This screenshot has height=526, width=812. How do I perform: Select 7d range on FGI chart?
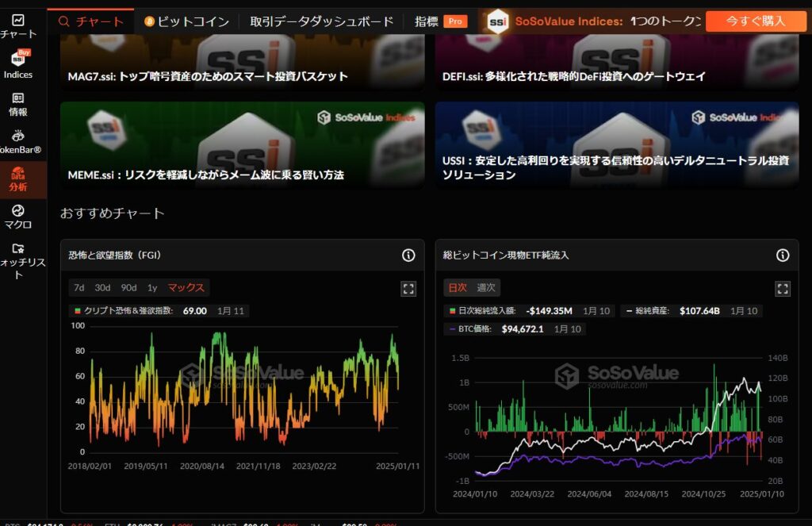coord(79,288)
